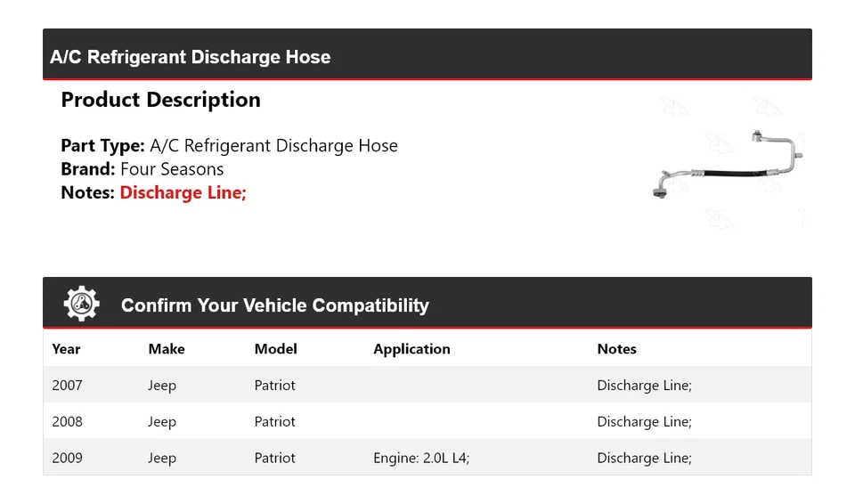
Task: Select the 2009 year cell
Action: point(67,458)
